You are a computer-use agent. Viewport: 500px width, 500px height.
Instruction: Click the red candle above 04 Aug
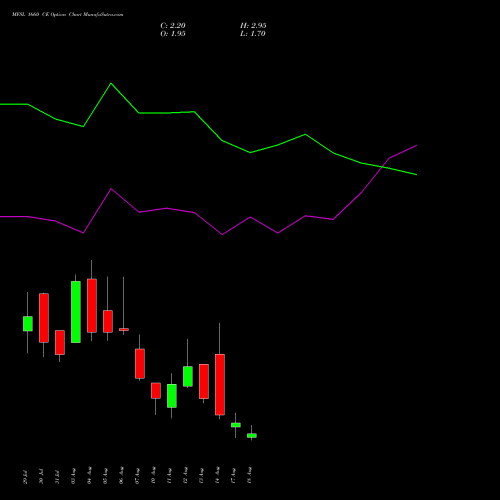(x=92, y=306)
